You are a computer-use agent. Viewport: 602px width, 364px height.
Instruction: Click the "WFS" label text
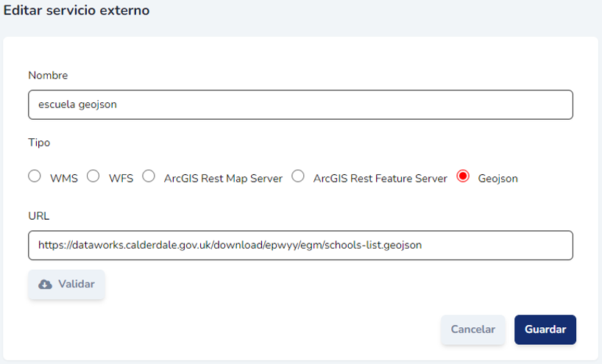coord(121,179)
